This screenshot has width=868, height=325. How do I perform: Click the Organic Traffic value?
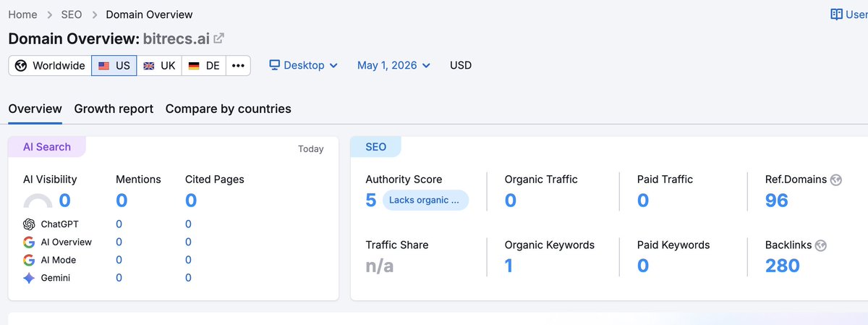coord(511,201)
